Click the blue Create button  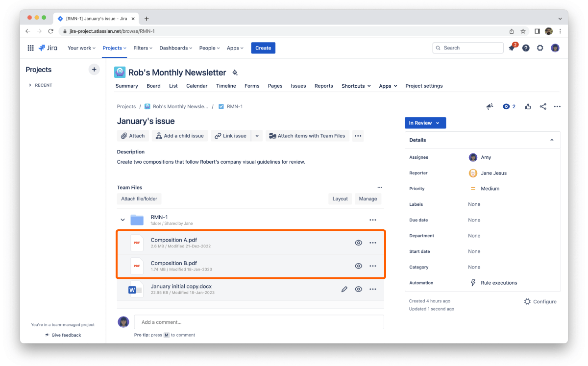[x=263, y=48]
